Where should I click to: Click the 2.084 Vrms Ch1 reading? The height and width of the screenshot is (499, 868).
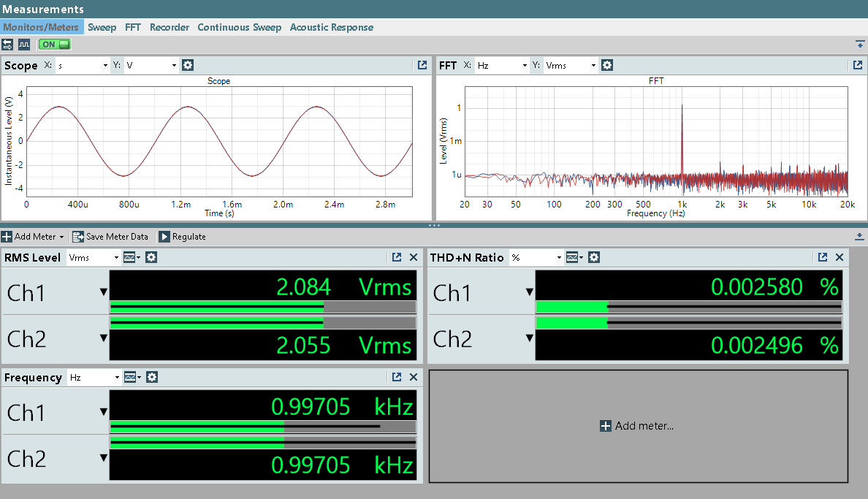click(x=343, y=287)
